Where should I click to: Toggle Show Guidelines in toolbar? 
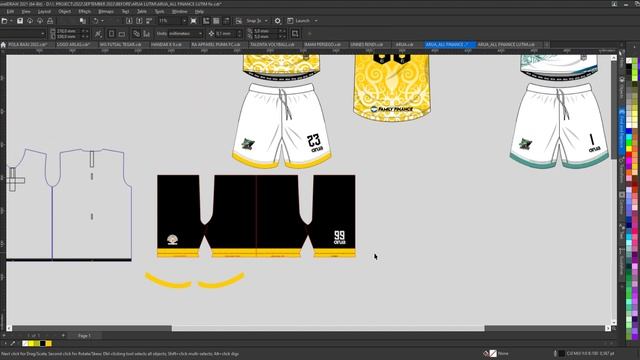coord(226,20)
